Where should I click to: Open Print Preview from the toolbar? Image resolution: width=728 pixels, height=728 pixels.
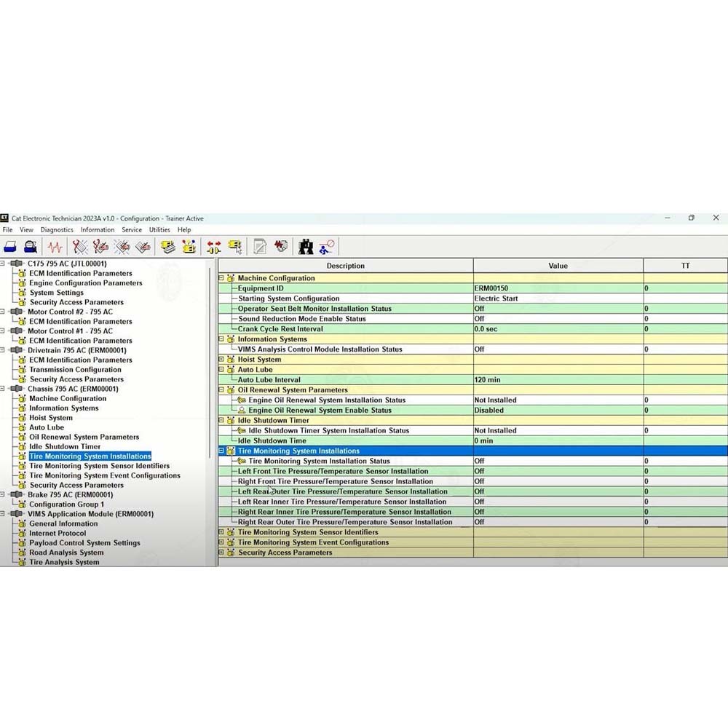click(x=31, y=247)
